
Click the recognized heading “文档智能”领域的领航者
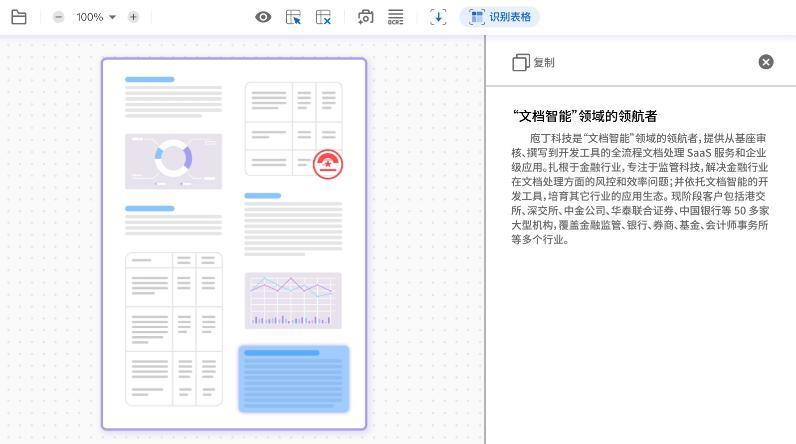(584, 116)
